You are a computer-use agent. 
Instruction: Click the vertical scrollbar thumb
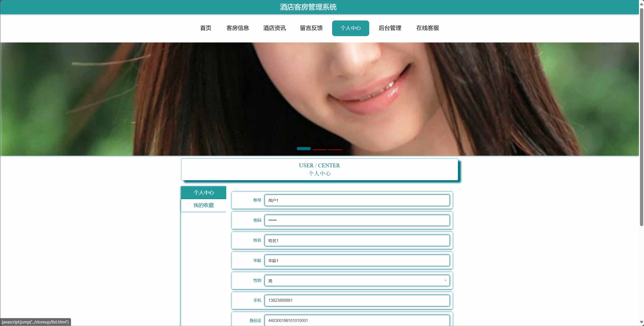[641, 117]
